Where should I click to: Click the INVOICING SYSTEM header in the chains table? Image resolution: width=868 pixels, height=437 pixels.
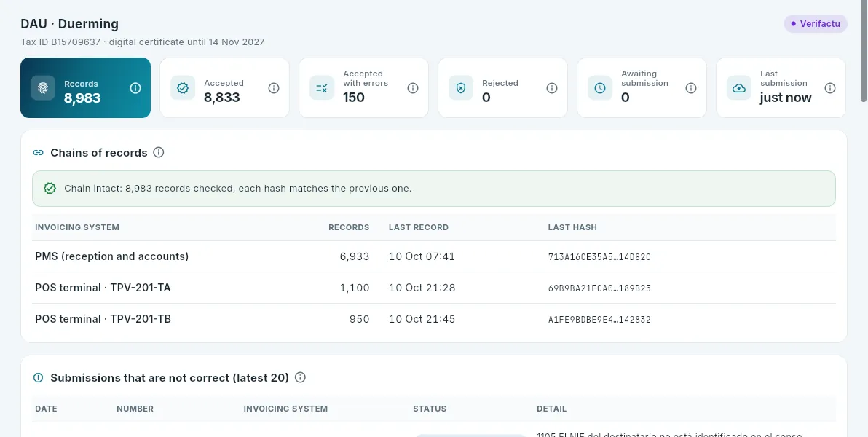tap(77, 228)
